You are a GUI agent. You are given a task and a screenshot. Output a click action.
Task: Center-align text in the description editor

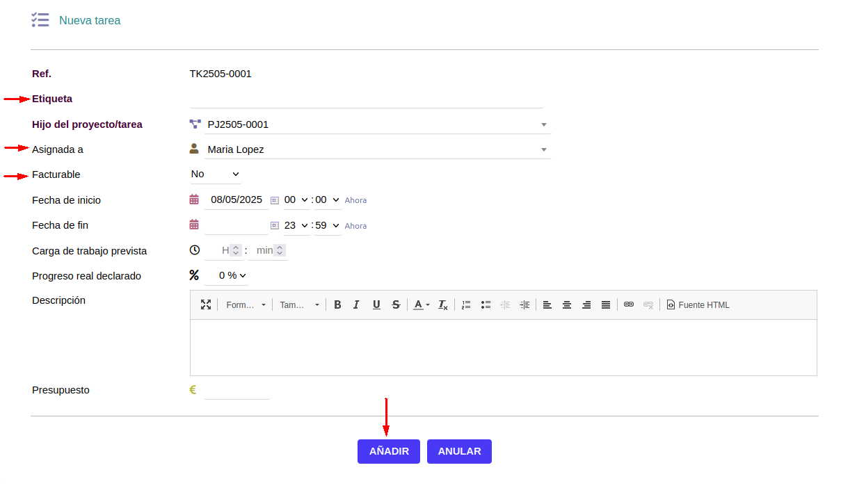566,304
